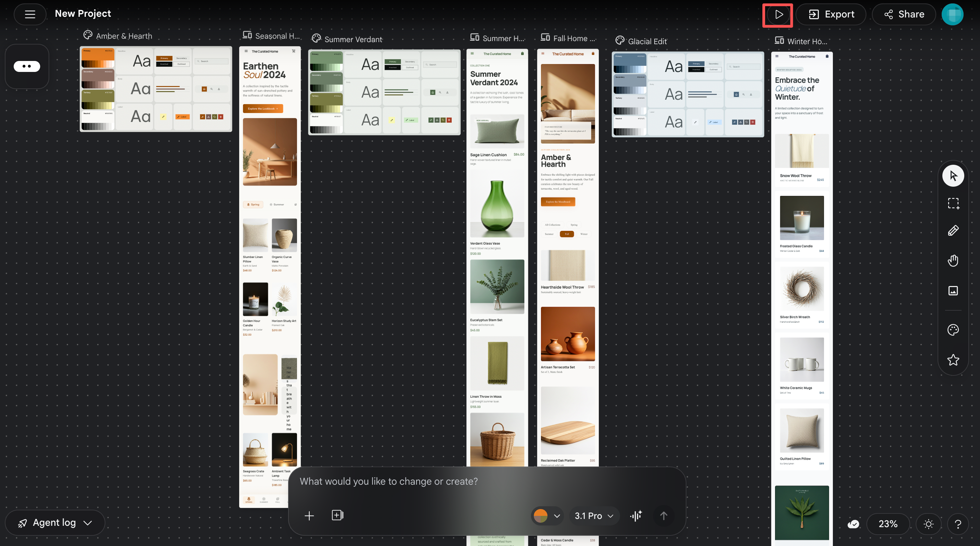
Task: Click the Share button
Action: (904, 14)
